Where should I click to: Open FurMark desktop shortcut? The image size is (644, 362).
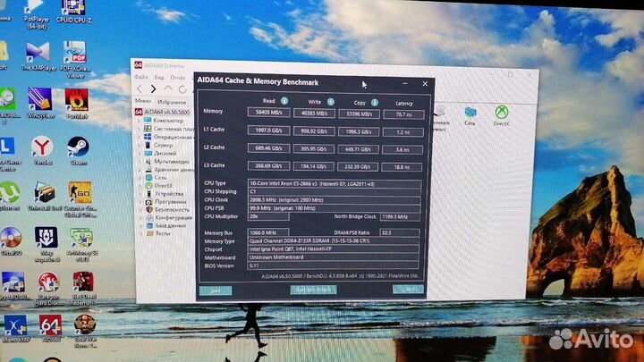(x=77, y=104)
